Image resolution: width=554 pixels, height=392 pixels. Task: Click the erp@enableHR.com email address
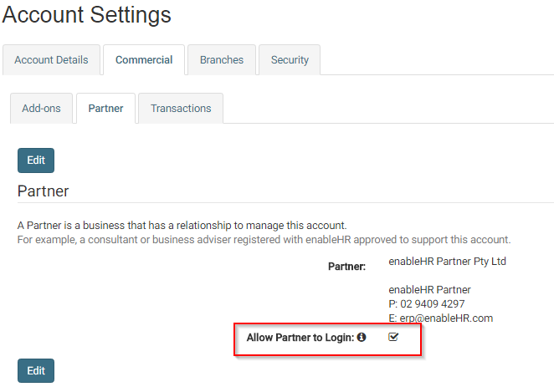coord(446,318)
